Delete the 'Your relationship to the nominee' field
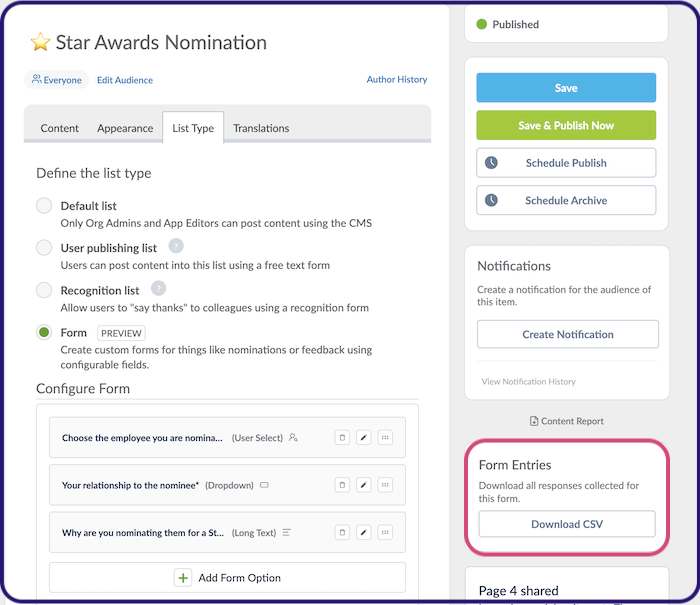The height and width of the screenshot is (605, 700). click(342, 485)
